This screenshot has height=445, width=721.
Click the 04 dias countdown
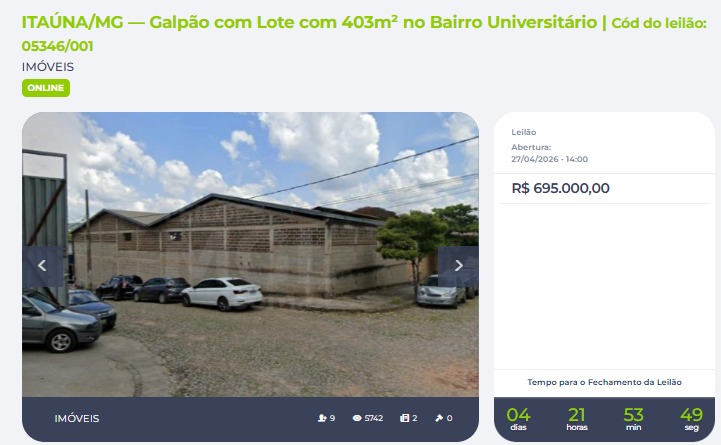click(x=518, y=419)
